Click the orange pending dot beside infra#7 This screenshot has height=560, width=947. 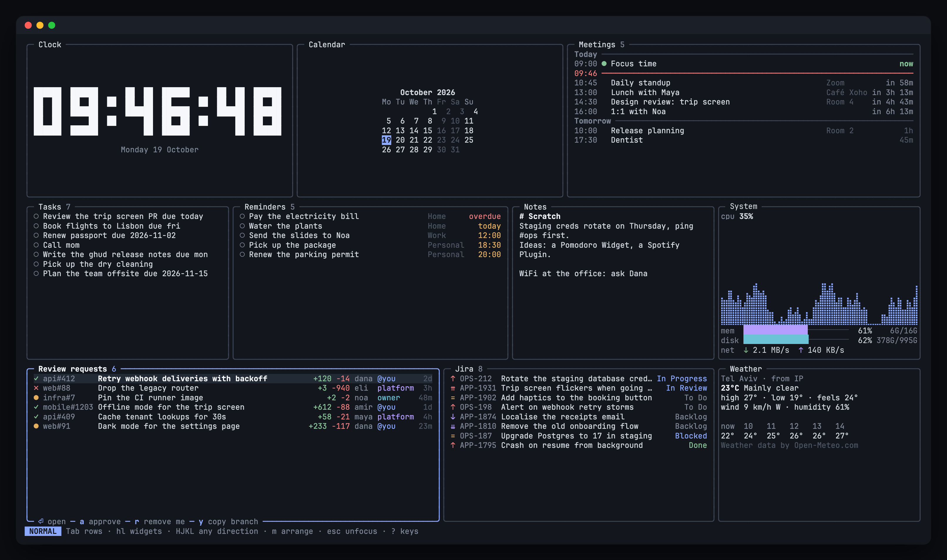36,398
